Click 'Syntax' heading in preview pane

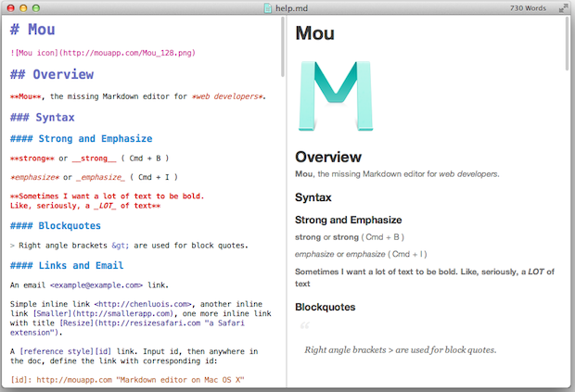coord(313,197)
